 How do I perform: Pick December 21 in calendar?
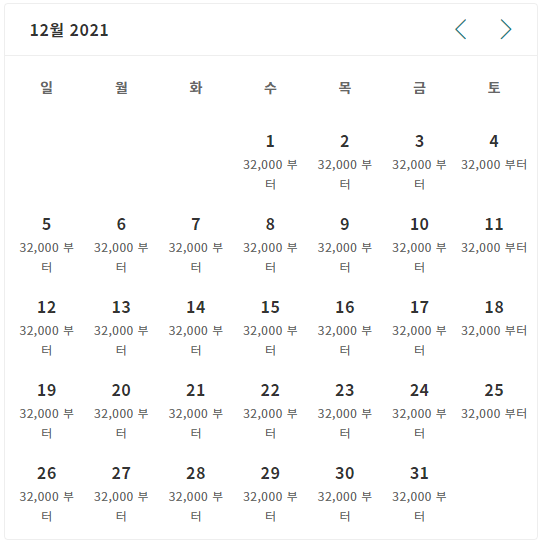coord(196,411)
